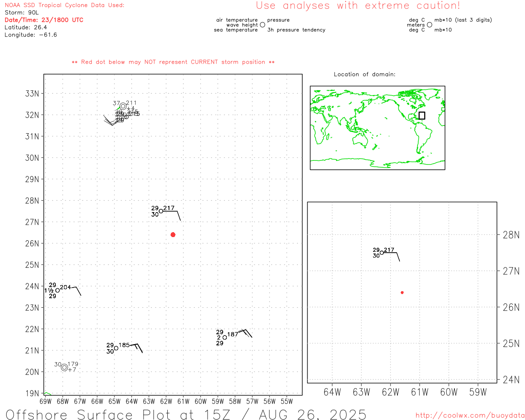Click 'wave height' legend label

click(242, 25)
